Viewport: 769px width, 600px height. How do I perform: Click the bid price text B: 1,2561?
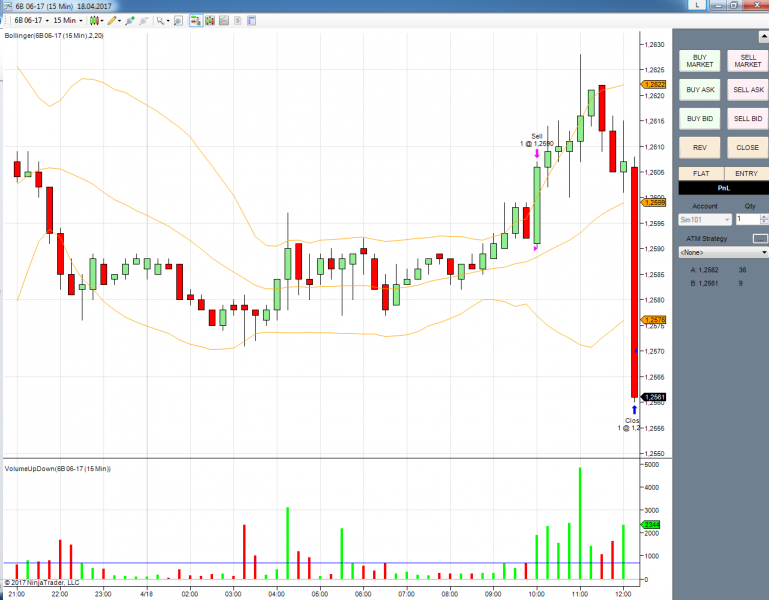point(704,284)
